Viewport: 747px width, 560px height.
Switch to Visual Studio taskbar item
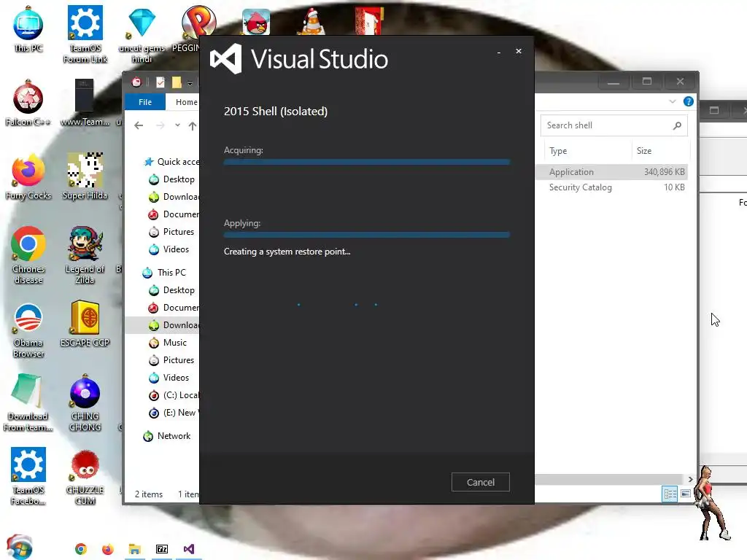pyautogui.click(x=189, y=549)
